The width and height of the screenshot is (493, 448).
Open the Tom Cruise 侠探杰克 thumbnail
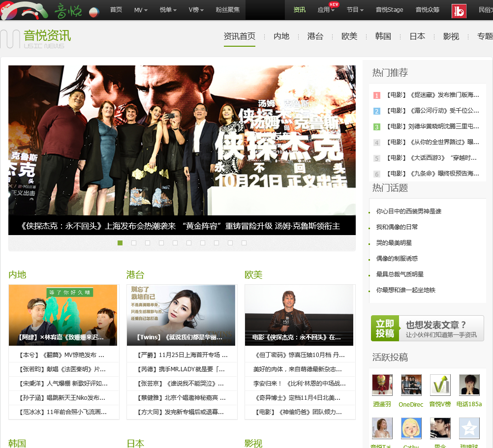(299, 315)
